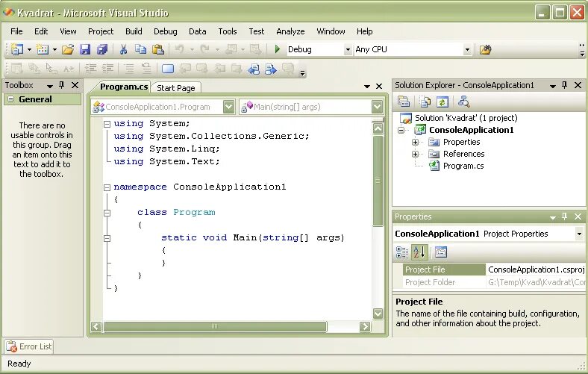Open the Toolbox window position menu arrow
The height and width of the screenshot is (374, 588).
click(x=49, y=86)
